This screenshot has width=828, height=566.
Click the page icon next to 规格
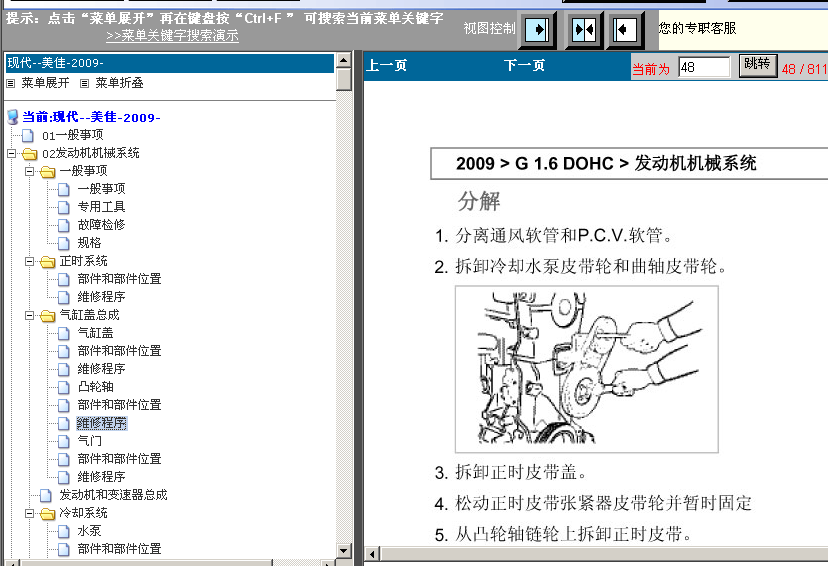[64, 243]
